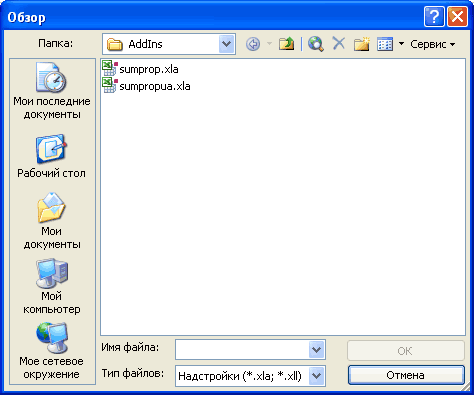The height and width of the screenshot is (395, 474).
Task: Click Search the Web globe icon
Action: 316,44
